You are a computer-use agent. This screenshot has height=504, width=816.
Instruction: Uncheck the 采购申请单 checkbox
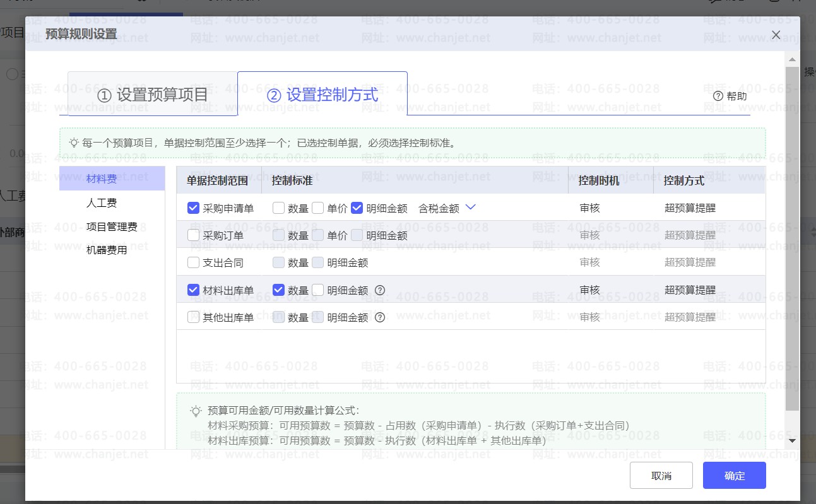coord(194,208)
